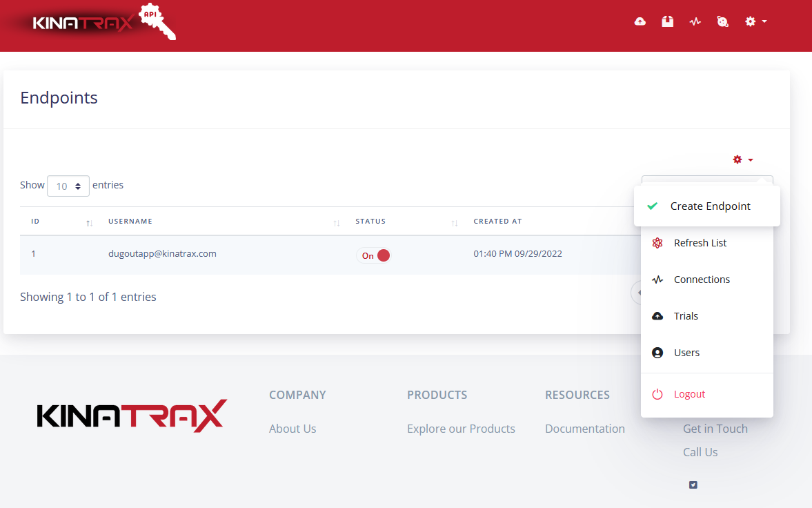Click the KinaTrax logo in footer

pos(132,416)
